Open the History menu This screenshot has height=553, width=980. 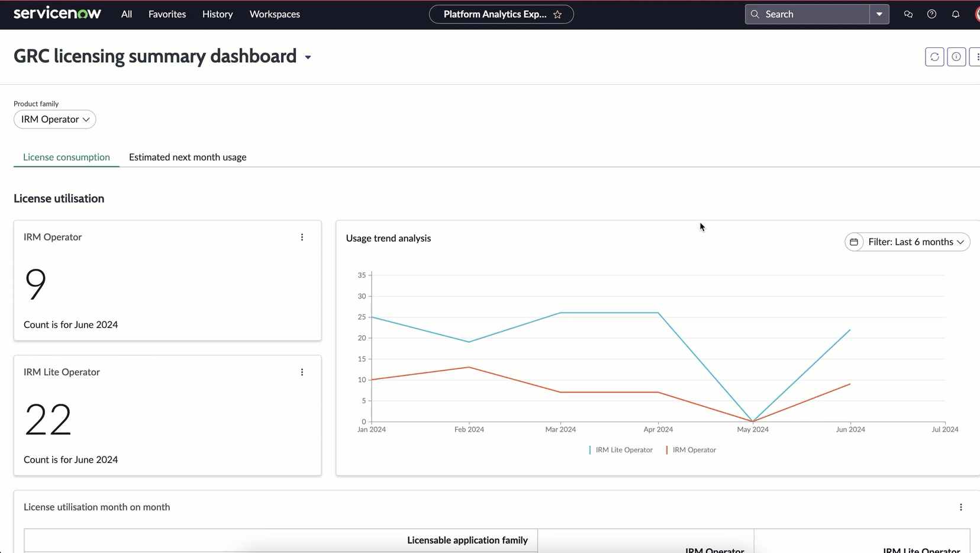(218, 14)
